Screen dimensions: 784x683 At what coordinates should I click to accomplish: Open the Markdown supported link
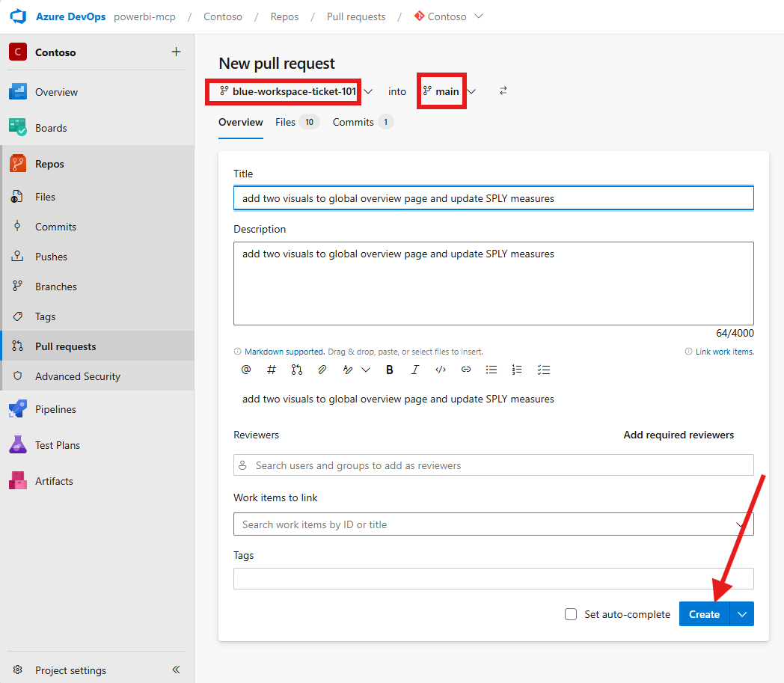[x=284, y=352]
